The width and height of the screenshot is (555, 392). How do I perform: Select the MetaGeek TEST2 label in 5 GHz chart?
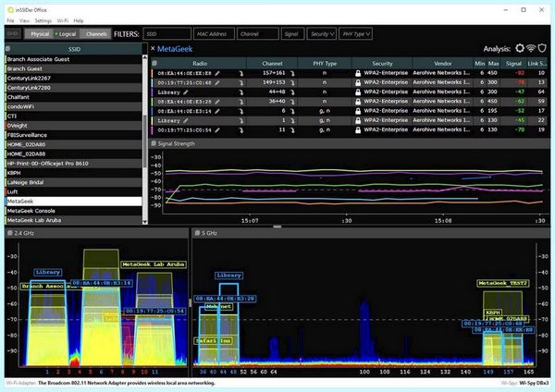(x=503, y=283)
